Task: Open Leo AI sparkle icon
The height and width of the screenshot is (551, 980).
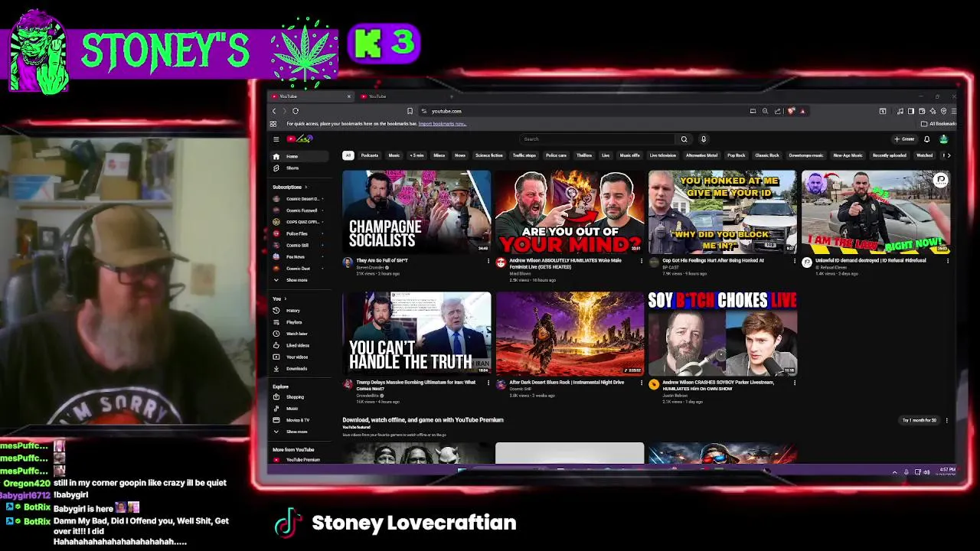Action: pyautogui.click(x=933, y=111)
